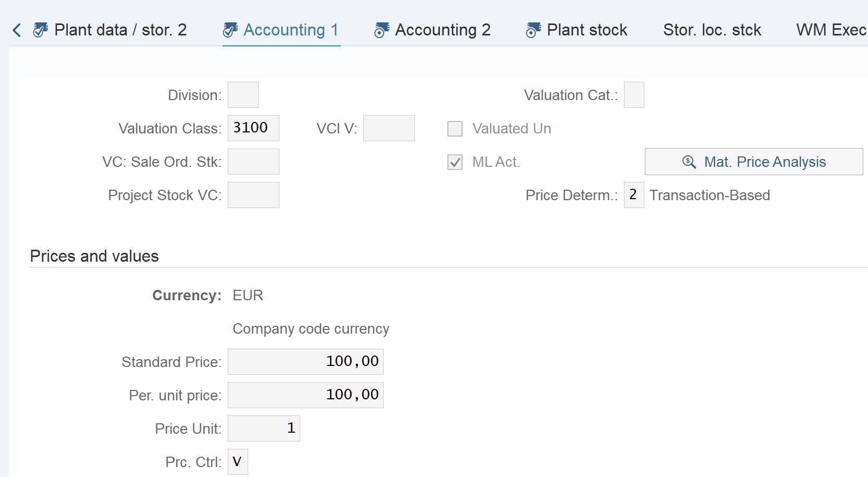Click the magnifier icon in Mat. Price Analysis
This screenshot has height=477, width=868.
689,162
